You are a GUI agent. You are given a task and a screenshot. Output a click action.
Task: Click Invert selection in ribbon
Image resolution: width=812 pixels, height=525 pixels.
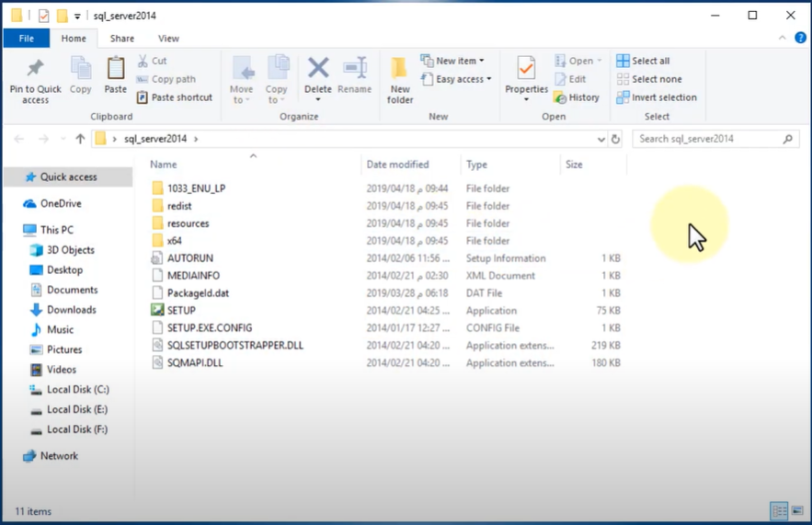(657, 97)
